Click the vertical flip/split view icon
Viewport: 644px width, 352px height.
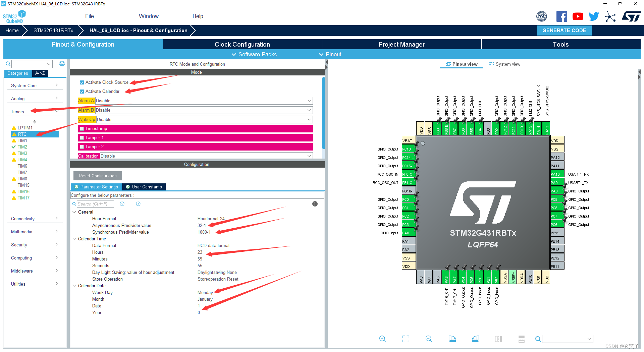pos(498,339)
